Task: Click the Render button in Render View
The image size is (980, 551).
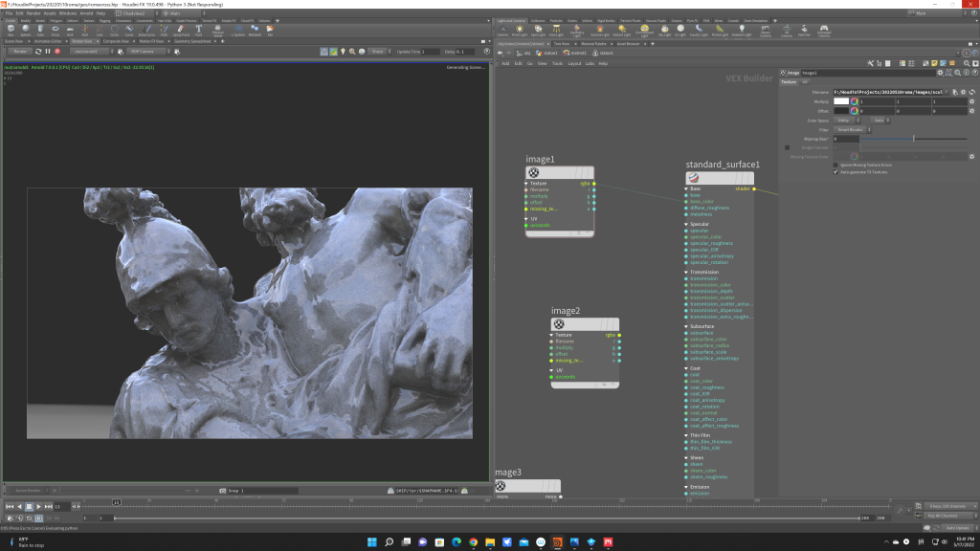Action: click(x=19, y=52)
